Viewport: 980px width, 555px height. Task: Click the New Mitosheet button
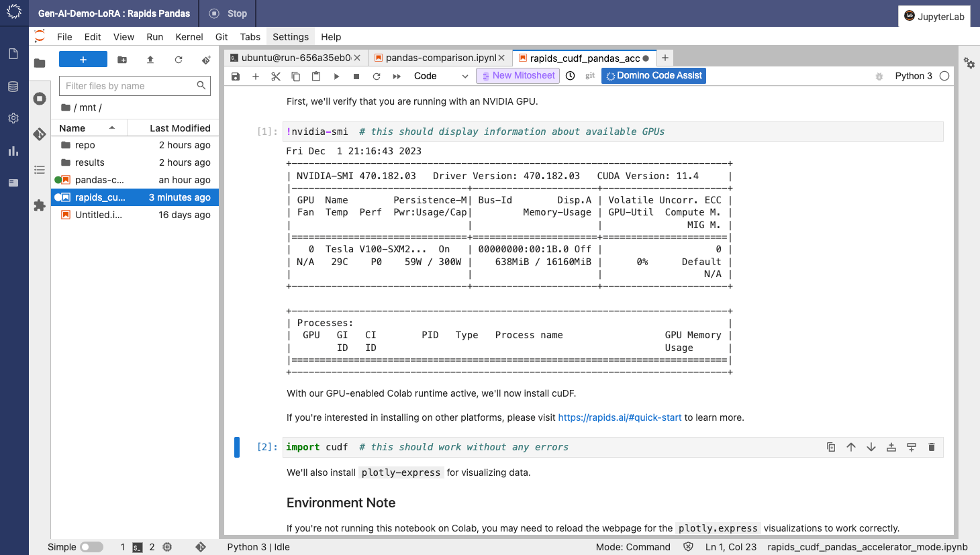click(x=518, y=76)
